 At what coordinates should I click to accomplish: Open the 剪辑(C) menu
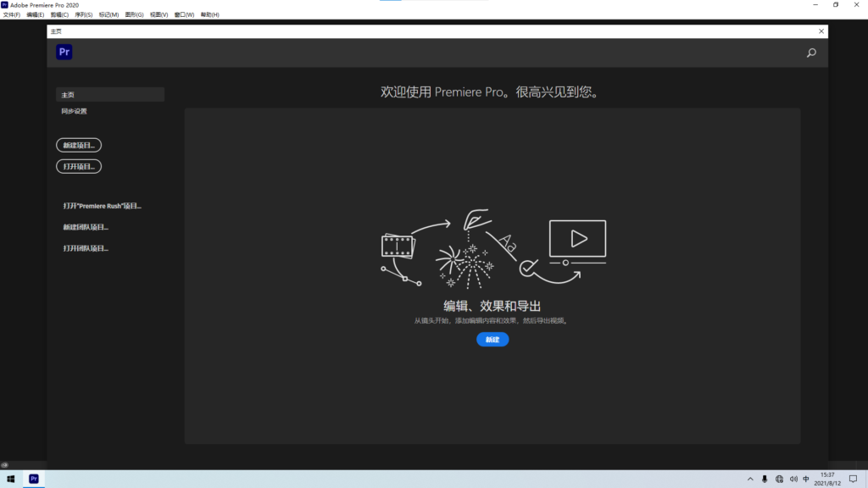pos(59,15)
